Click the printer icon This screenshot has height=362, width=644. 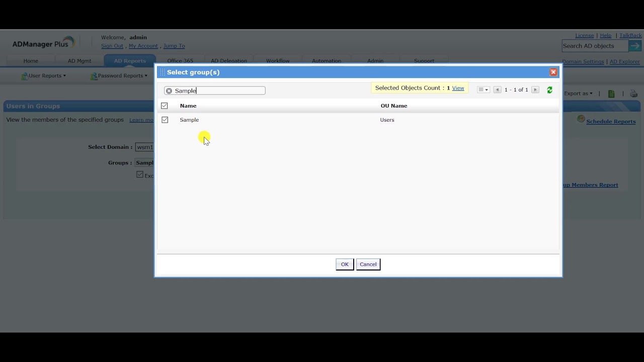633,94
